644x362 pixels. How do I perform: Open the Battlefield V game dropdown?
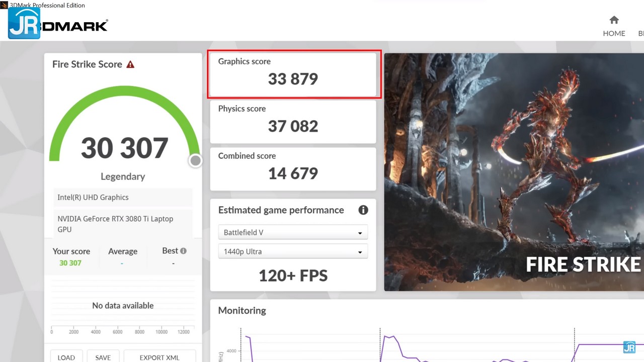point(293,233)
